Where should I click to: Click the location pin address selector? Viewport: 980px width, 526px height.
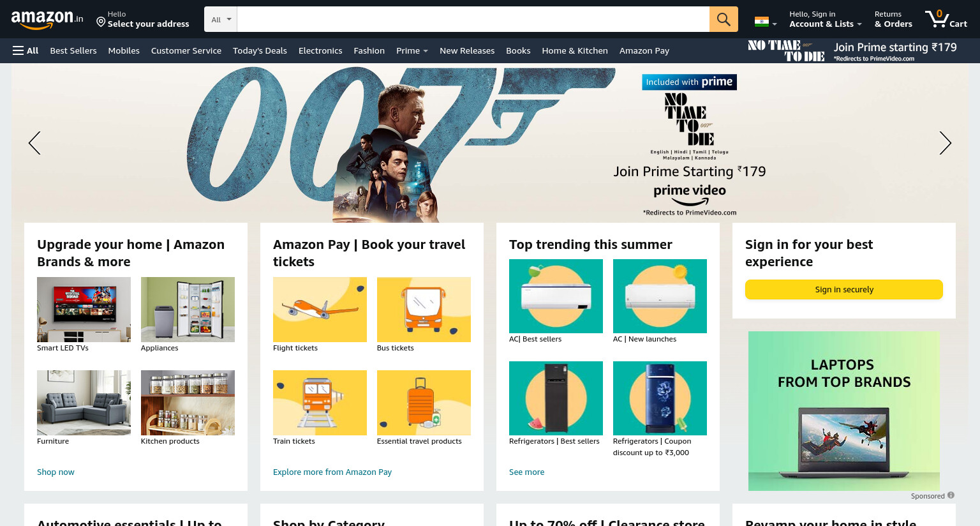(142, 19)
